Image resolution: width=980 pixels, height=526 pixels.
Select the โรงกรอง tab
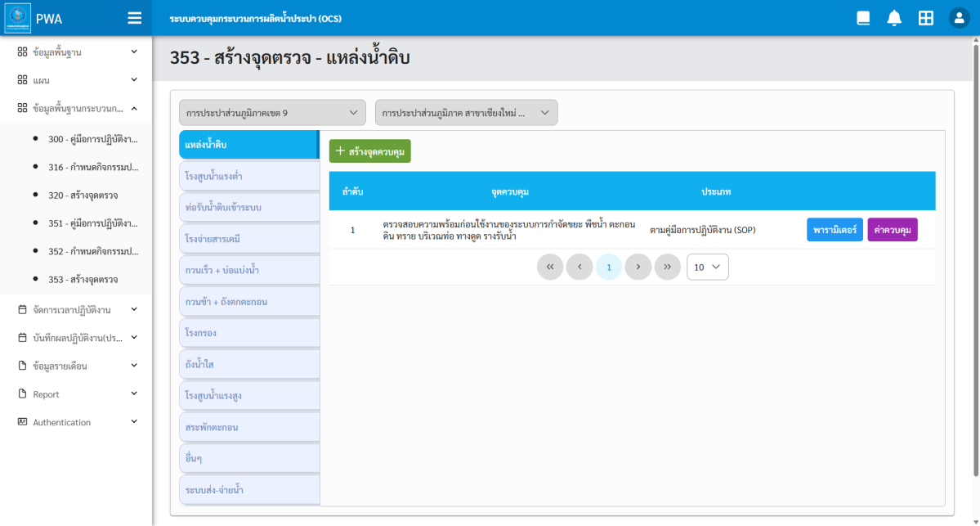[x=249, y=333]
